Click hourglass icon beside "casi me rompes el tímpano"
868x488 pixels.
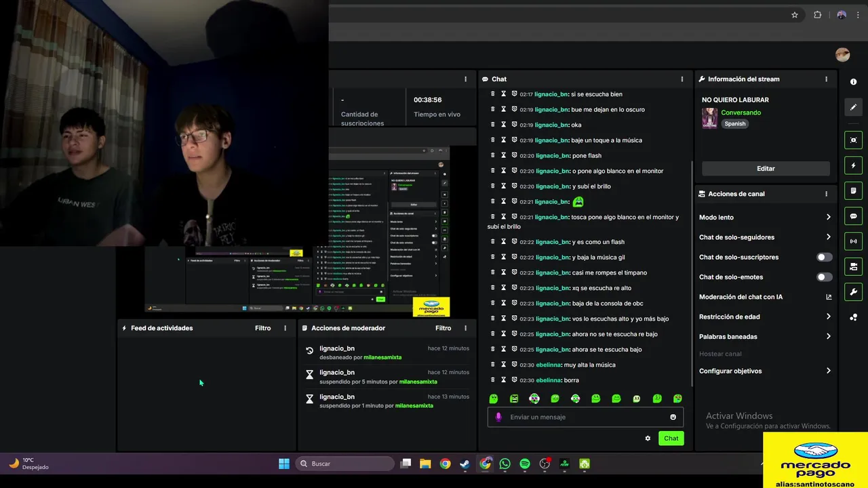[x=504, y=272]
